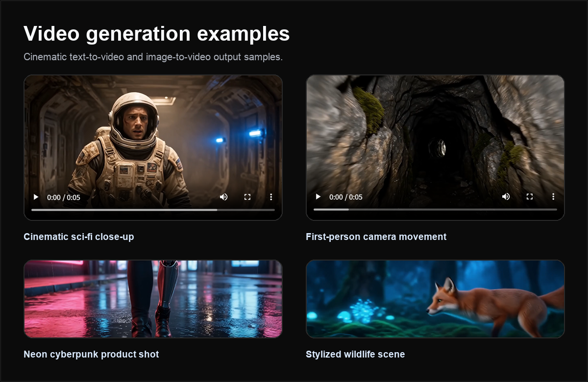Click the 'Stylized wildlife scene' caption
588x382 pixels.
point(355,354)
